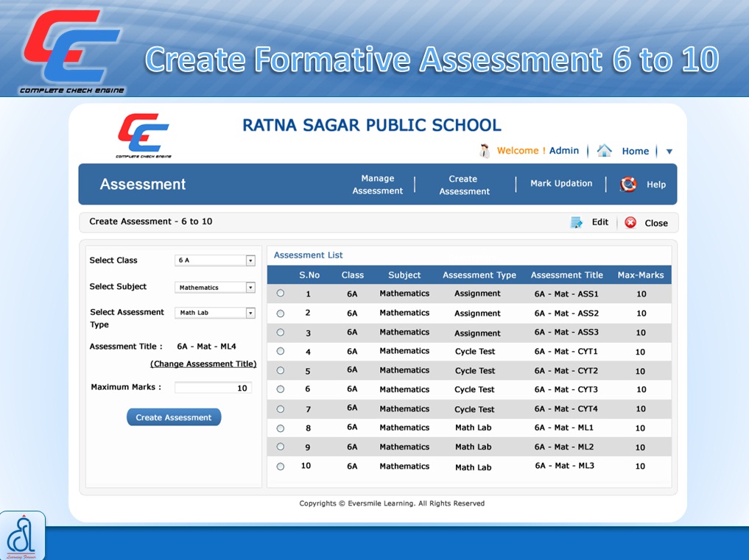This screenshot has width=749, height=560.
Task: Click the Subject column header
Action: click(x=404, y=275)
